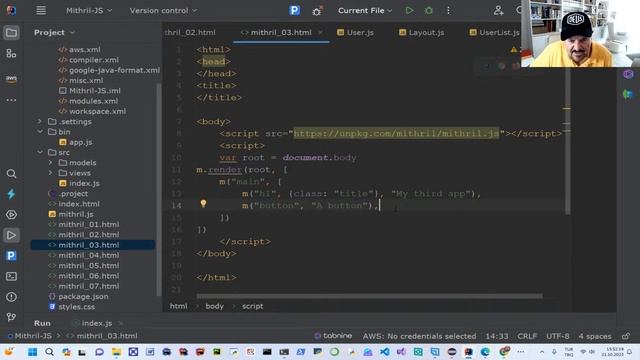The width and height of the screenshot is (640, 360).
Task: Click the Tabnine status bar widget
Action: coord(333,336)
